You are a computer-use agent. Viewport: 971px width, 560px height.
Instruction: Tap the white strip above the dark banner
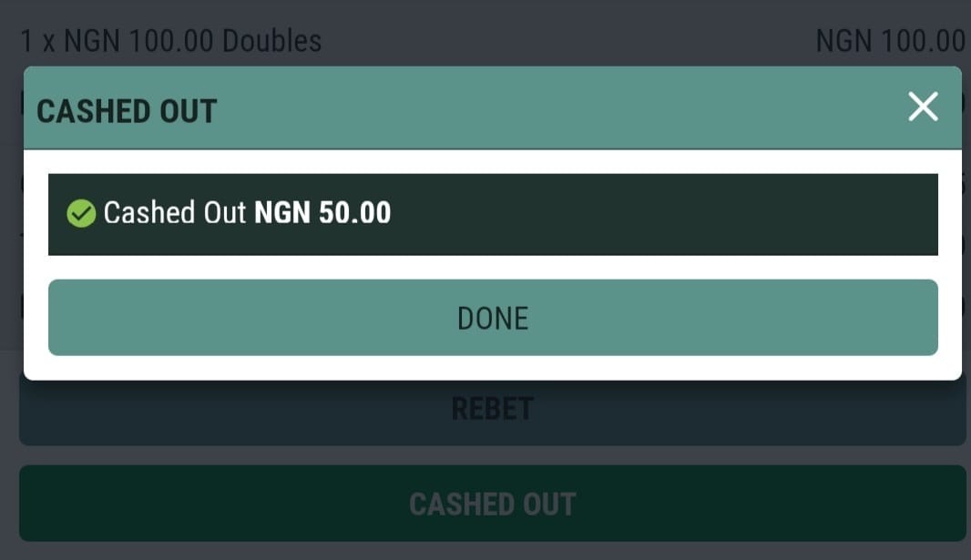pos(493,161)
